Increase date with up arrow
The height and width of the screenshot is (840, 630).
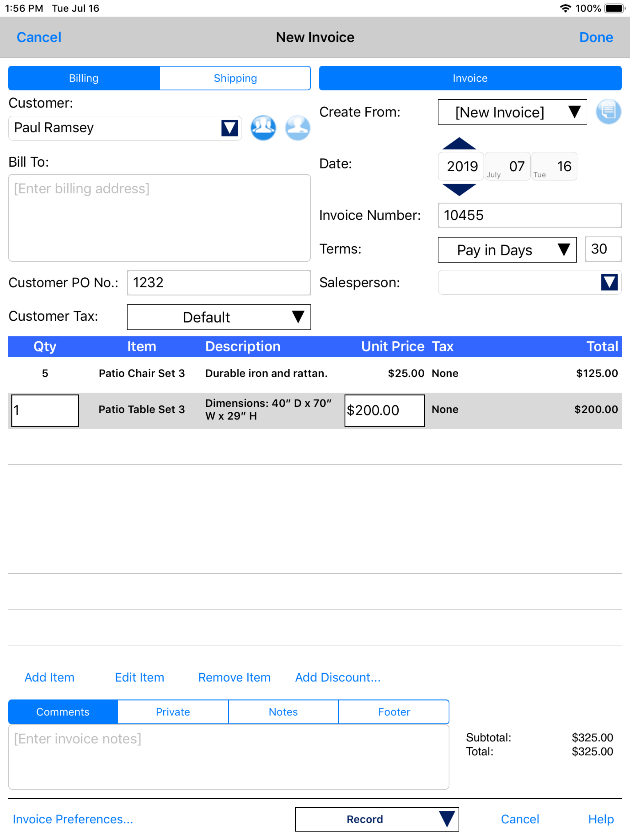[x=459, y=144]
